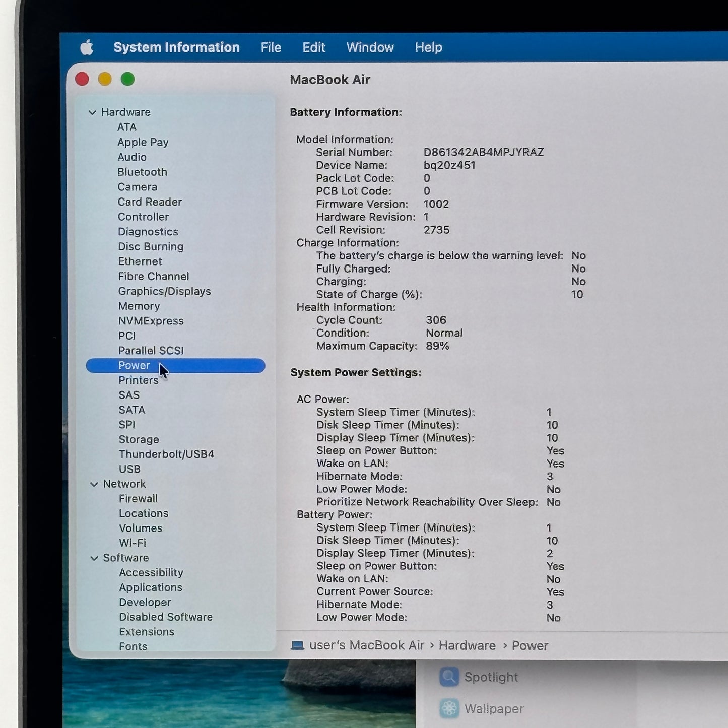
Task: Collapse the Network section chevron
Action: 94,484
